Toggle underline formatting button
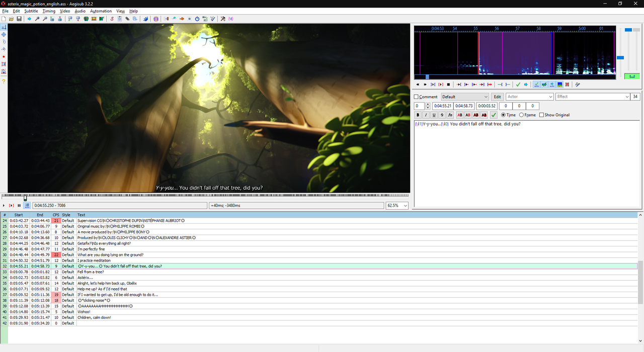Screen dimensions: 644x352 434,115
